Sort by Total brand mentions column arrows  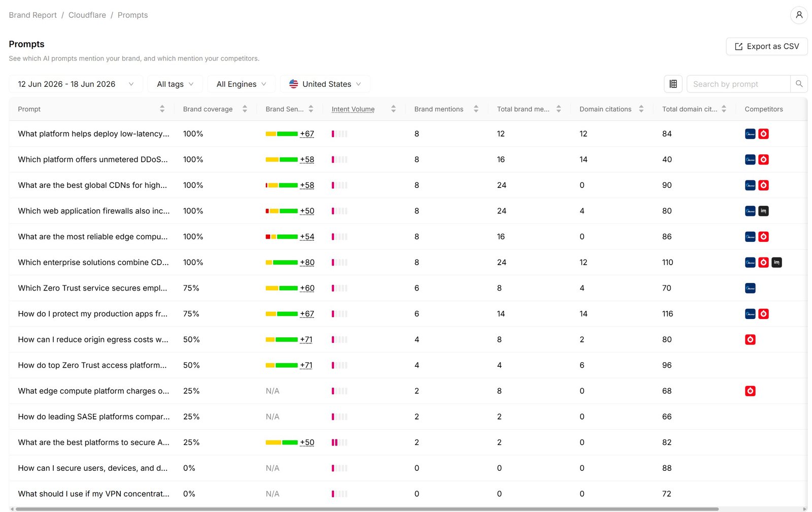(x=558, y=109)
